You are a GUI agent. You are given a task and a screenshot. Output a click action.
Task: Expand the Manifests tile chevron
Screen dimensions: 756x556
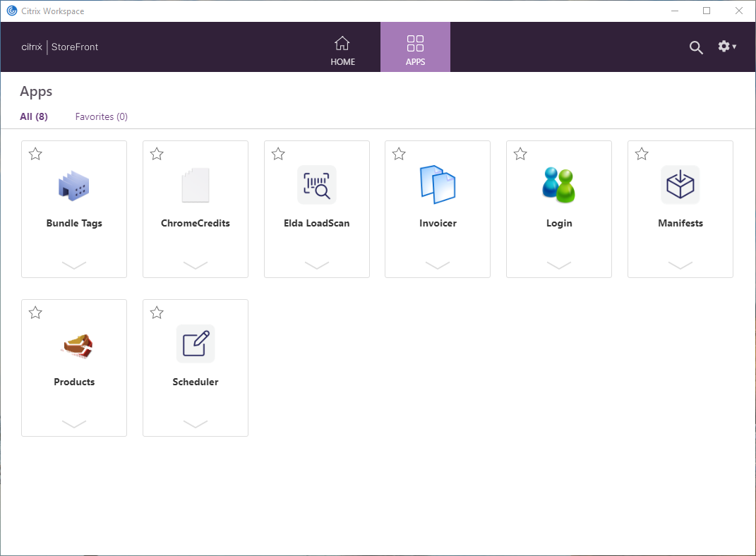point(680,266)
